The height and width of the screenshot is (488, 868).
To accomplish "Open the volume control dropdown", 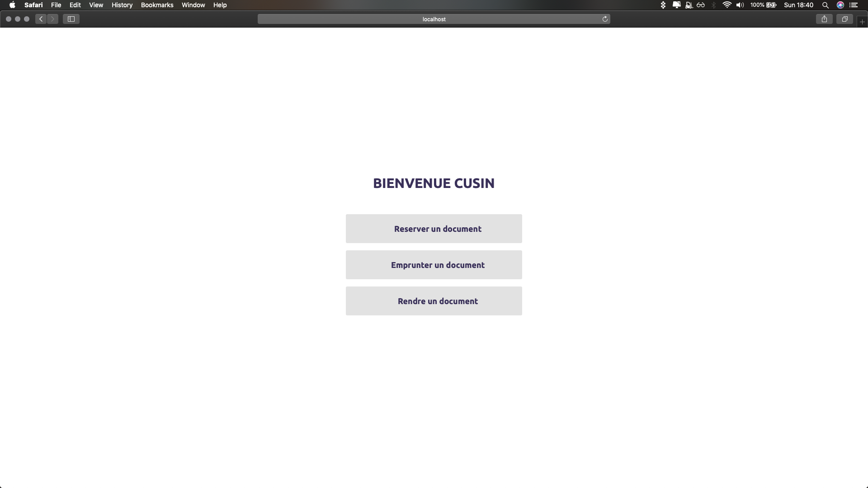I will click(x=740, y=5).
